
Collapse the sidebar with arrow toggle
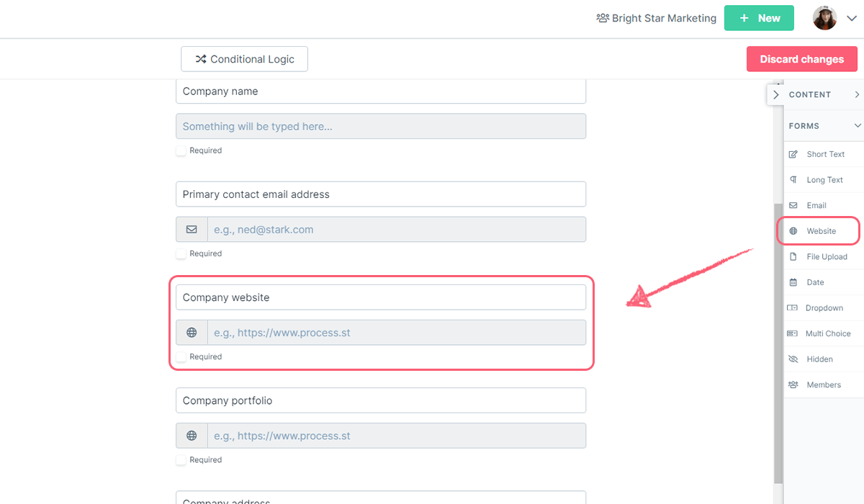tap(775, 94)
